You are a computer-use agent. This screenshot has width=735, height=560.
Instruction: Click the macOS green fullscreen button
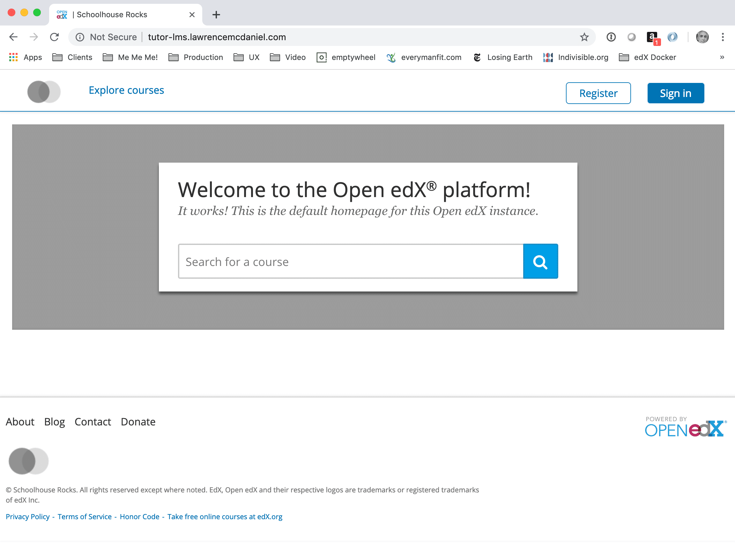click(37, 13)
